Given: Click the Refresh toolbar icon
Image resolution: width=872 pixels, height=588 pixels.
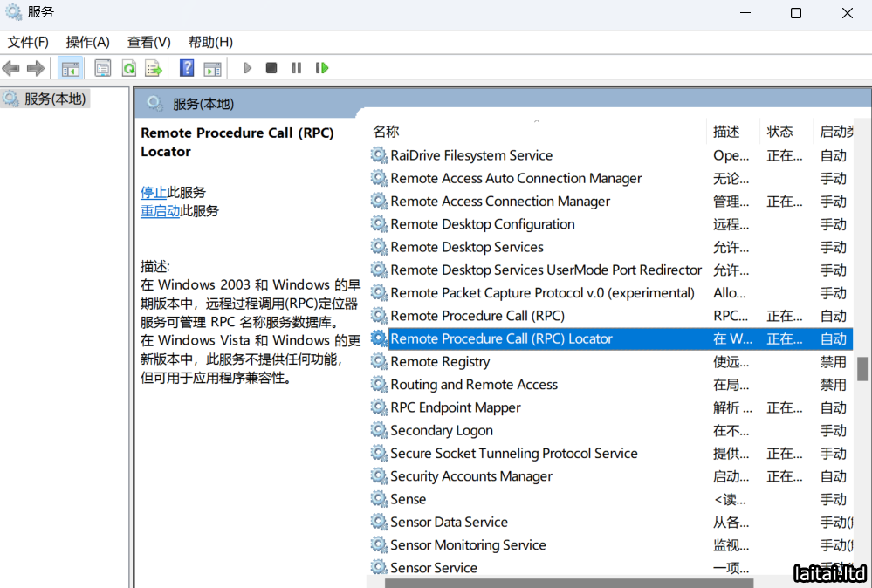Looking at the screenshot, I should click(x=128, y=68).
